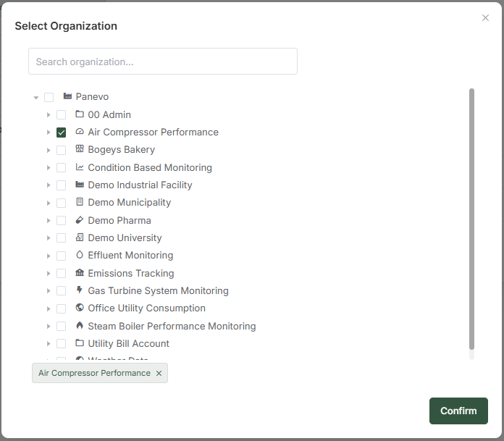This screenshot has height=441, width=504.
Task: Select the Utility Bill Account label
Action: (128, 344)
